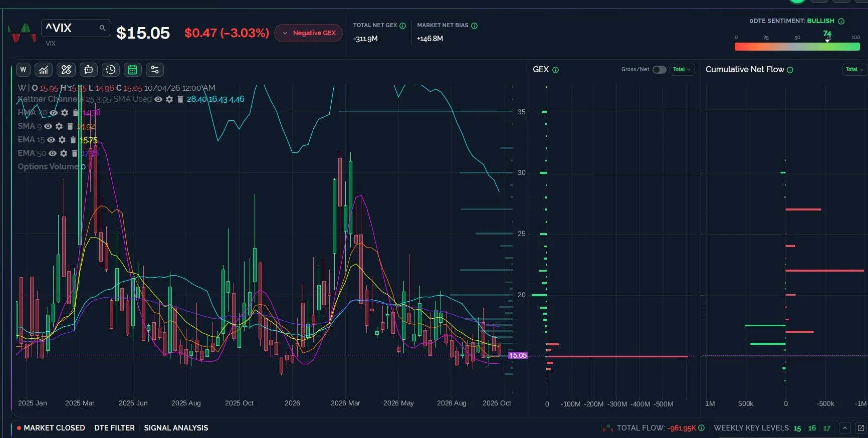Click Total Net GEX info icon
Viewport: 868px width, 438px height.
[402, 26]
